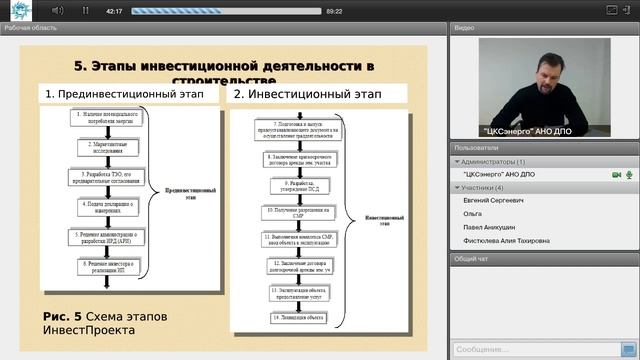Click the Общий чат panel header
Screen dimensions: 640x360
point(544,259)
